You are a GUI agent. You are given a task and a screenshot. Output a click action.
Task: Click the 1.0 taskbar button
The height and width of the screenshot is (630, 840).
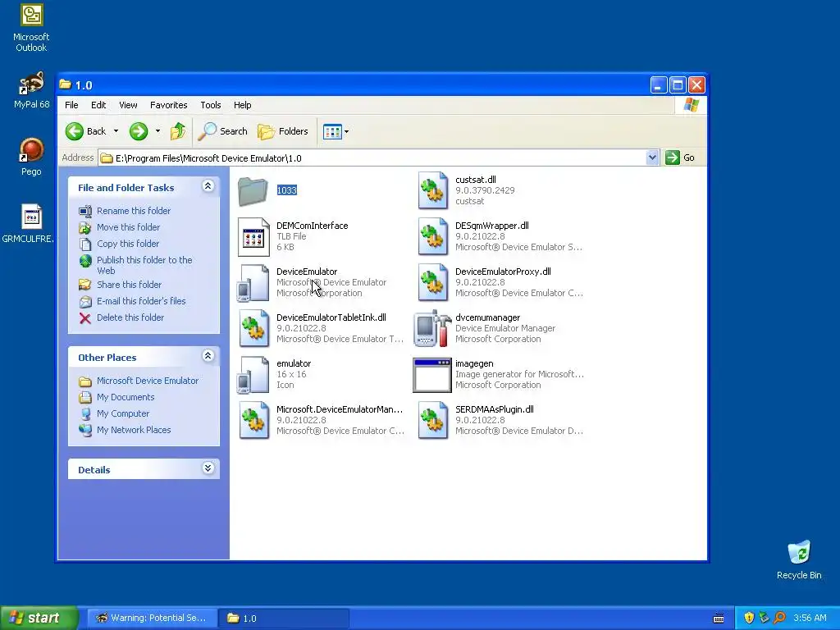click(x=284, y=619)
